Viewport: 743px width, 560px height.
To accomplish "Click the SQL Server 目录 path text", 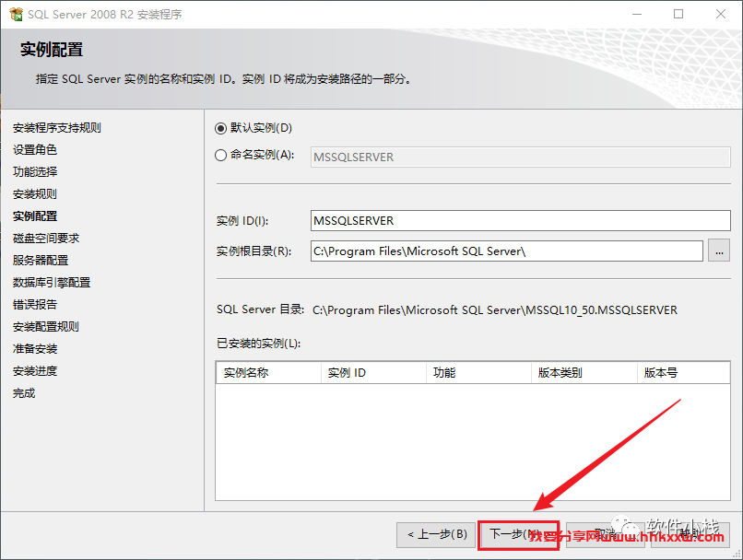I will [495, 310].
